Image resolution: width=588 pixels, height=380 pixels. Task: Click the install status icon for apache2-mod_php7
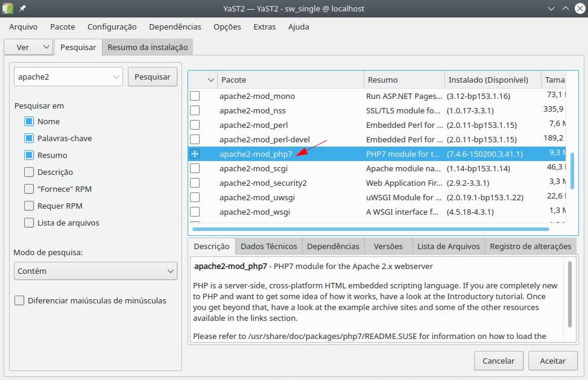[195, 154]
